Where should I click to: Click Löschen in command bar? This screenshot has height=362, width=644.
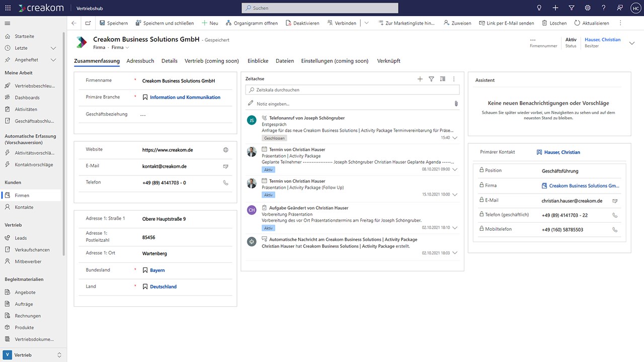coord(554,23)
